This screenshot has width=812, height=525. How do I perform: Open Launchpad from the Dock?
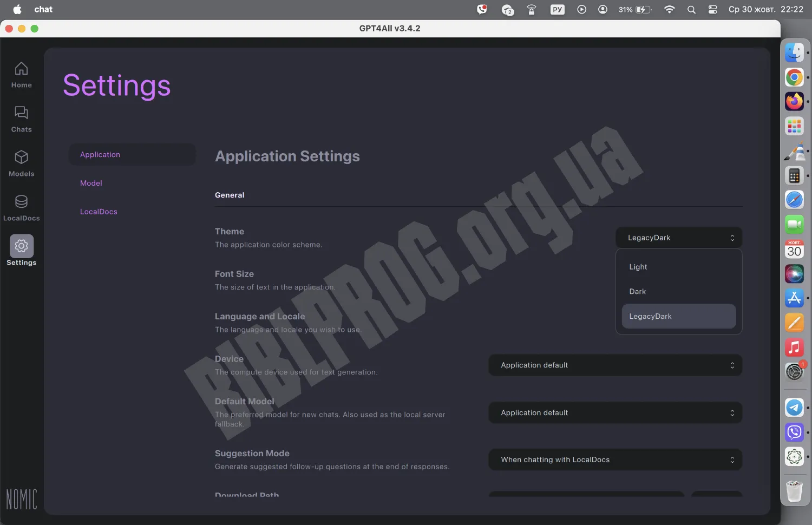794,126
